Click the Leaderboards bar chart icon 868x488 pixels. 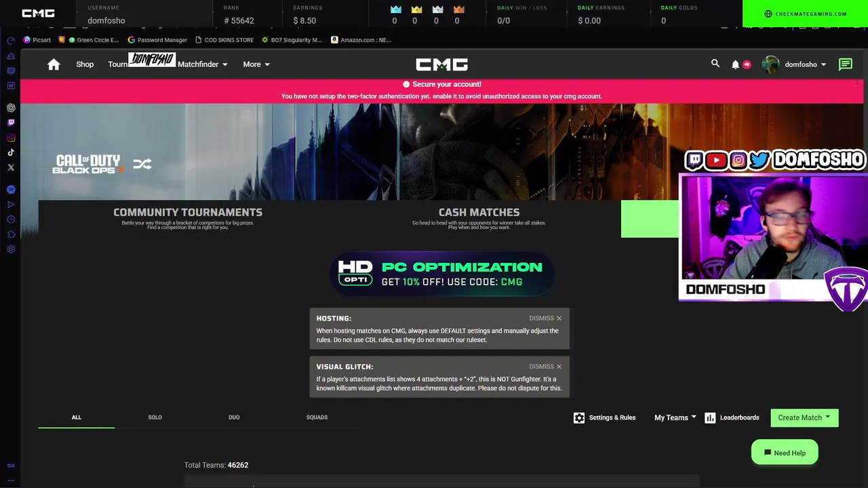pos(710,418)
